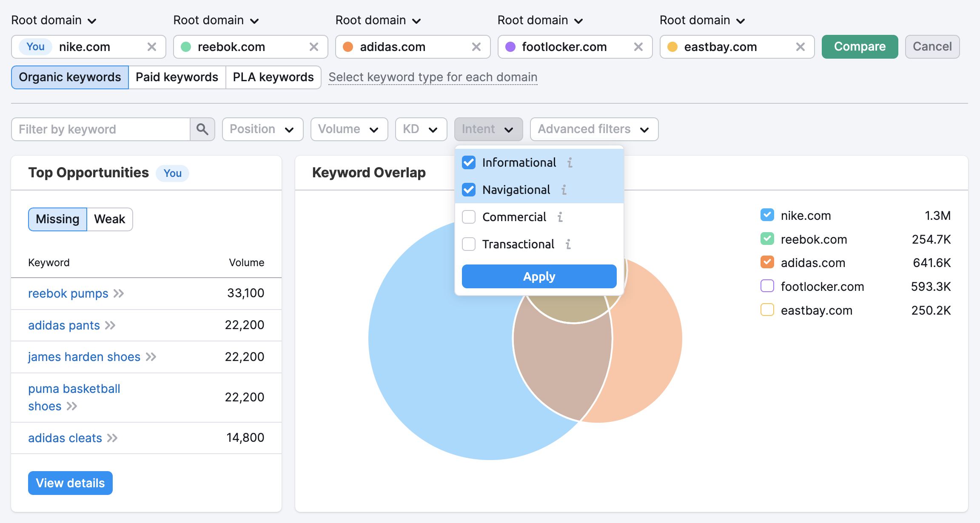Enable the Commercial intent filter

point(469,217)
